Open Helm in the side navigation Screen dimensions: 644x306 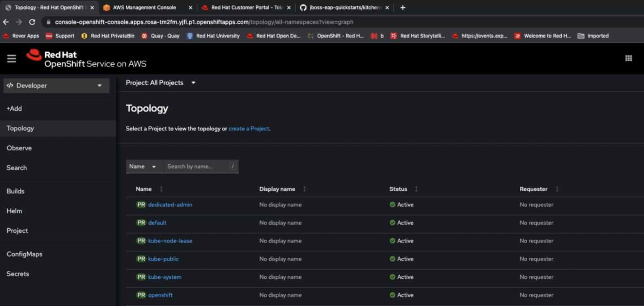coord(14,211)
